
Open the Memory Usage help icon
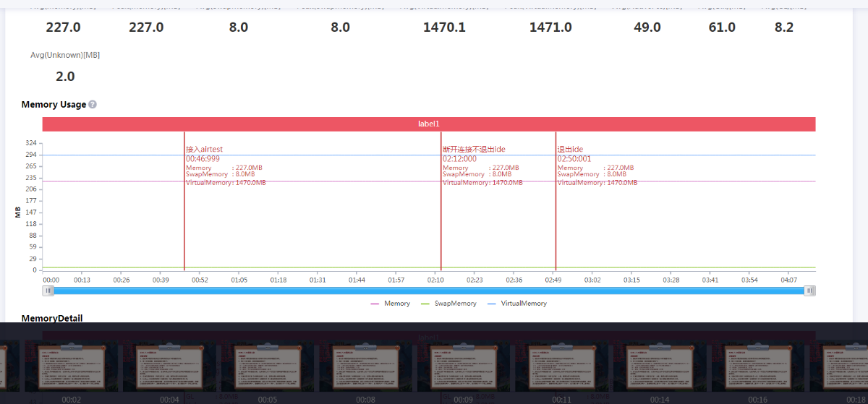(93, 105)
